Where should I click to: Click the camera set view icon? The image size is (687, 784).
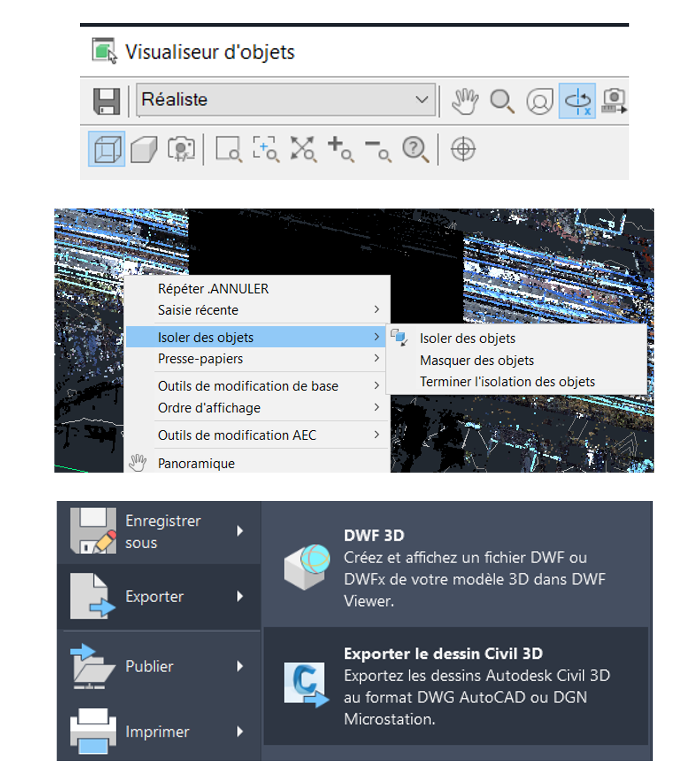coord(614,101)
